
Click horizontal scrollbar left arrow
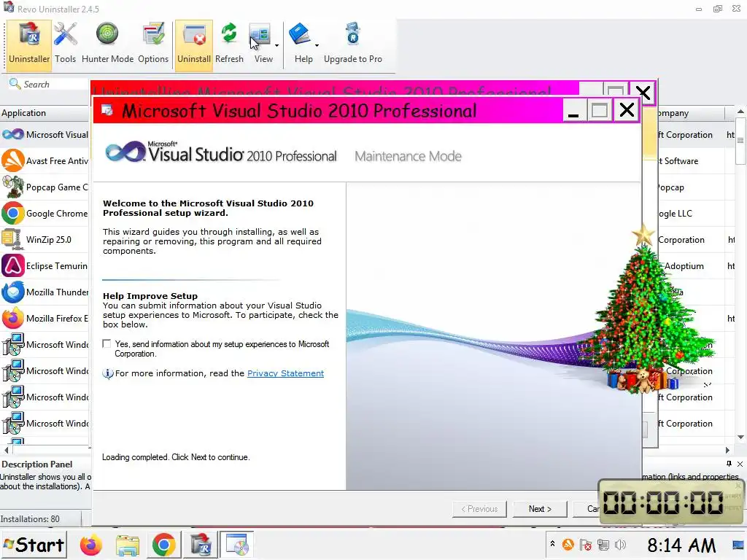click(x=6, y=450)
